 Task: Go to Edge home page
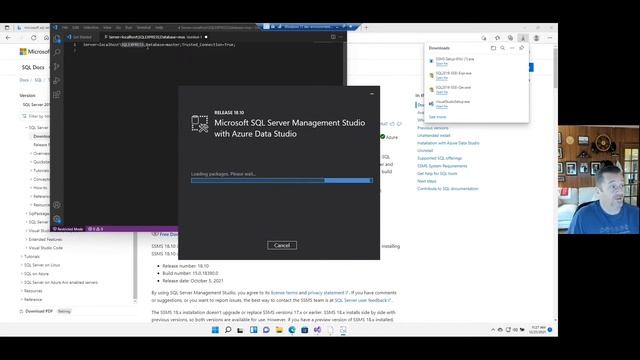click(x=46, y=38)
